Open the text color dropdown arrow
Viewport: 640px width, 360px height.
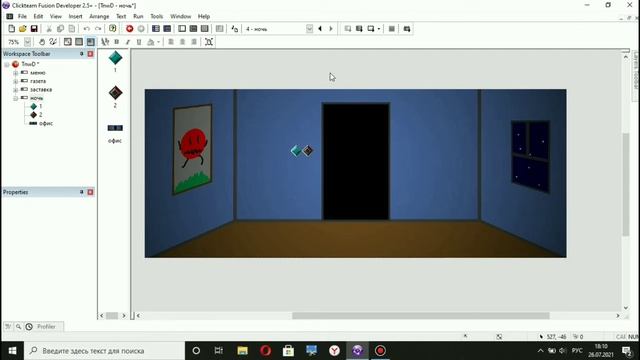click(159, 42)
